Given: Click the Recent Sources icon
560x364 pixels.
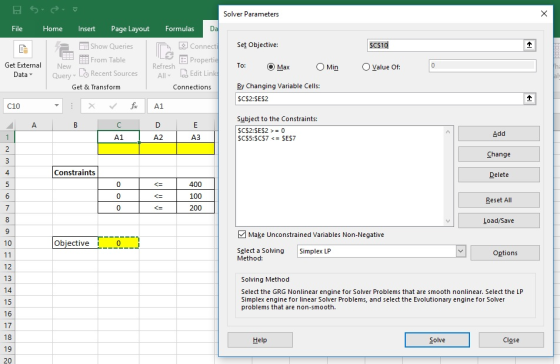Looking at the screenshot, I should pyautogui.click(x=84, y=73).
